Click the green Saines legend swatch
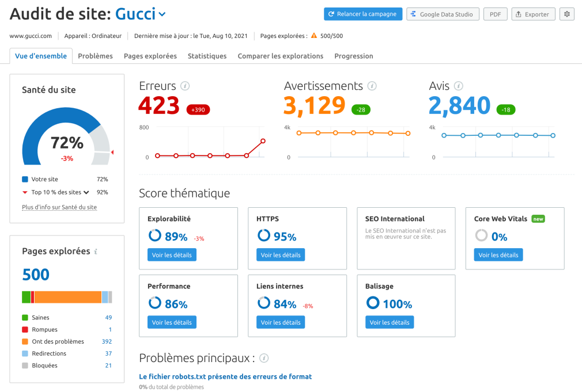The height and width of the screenshot is (392, 582). (x=25, y=318)
